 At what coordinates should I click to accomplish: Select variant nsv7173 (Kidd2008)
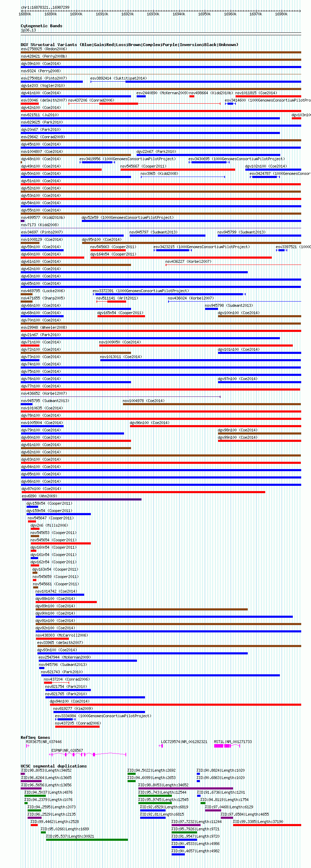click(x=40, y=225)
